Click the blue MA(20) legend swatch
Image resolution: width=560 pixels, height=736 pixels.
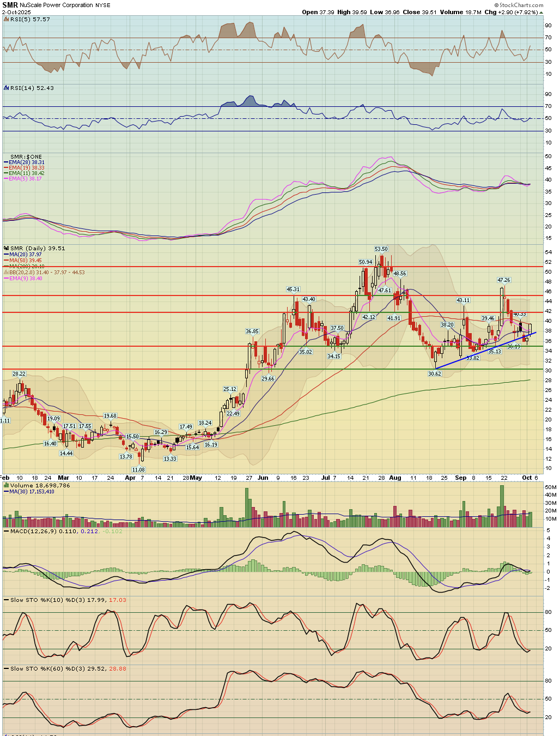pos(7,255)
